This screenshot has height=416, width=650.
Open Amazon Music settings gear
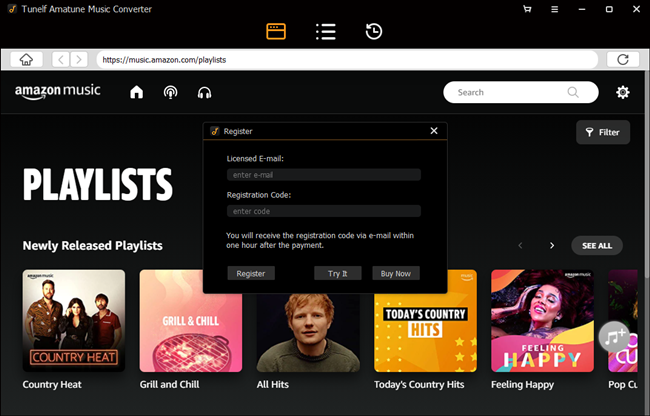(x=622, y=92)
